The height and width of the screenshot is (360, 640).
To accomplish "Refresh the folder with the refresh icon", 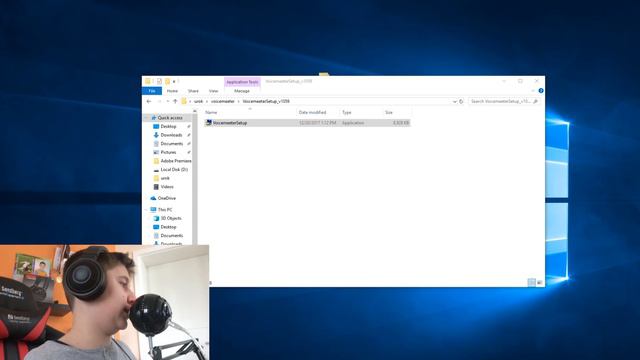I will click(x=461, y=101).
